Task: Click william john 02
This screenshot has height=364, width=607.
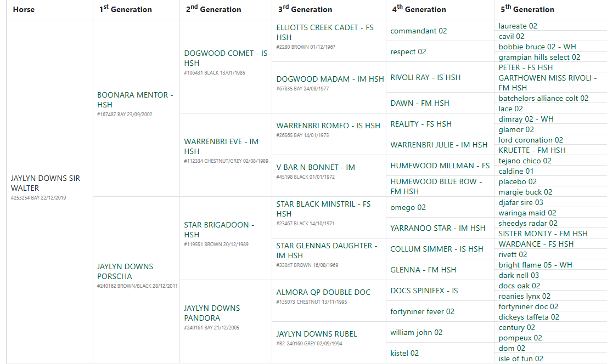Action: point(416,332)
